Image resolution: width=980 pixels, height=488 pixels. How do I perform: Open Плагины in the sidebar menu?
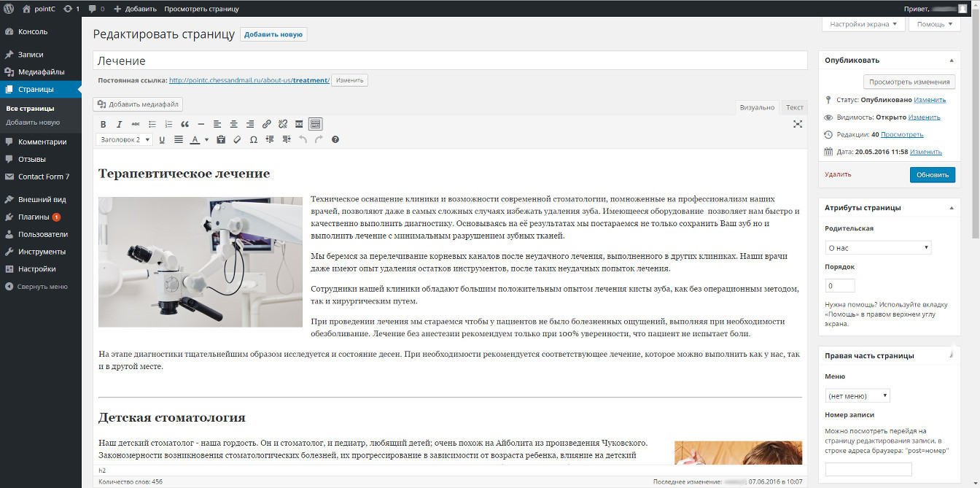pos(34,217)
